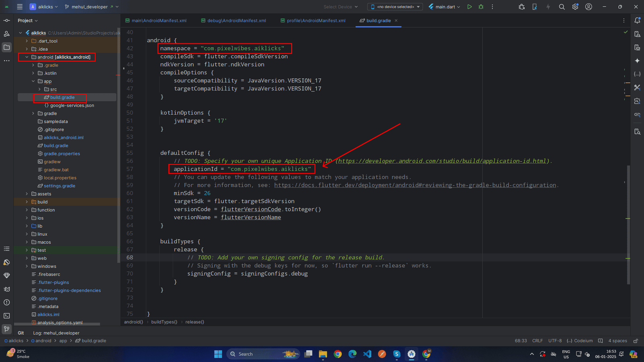
Task: Toggle read-only lock icon in status bar
Action: [x=636, y=341]
